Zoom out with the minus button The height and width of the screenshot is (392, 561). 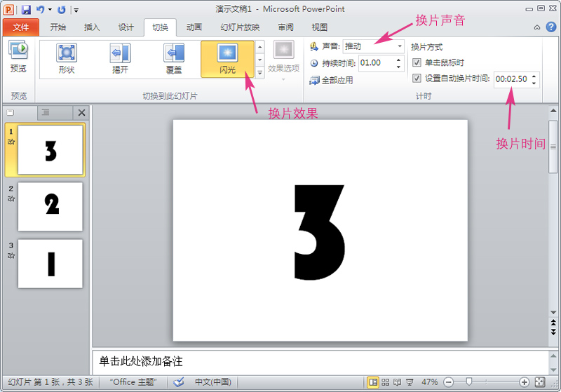[x=448, y=382]
